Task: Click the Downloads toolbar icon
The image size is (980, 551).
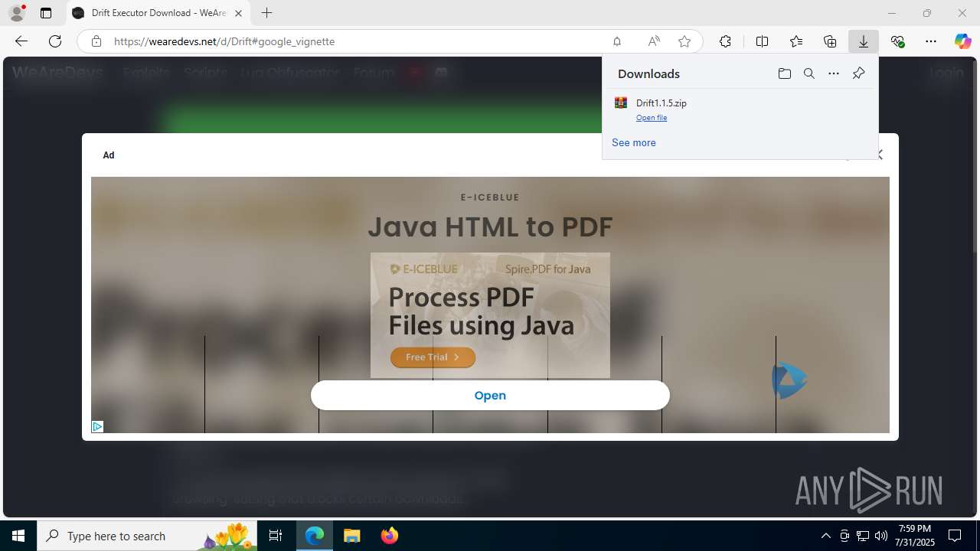Action: pos(864,41)
